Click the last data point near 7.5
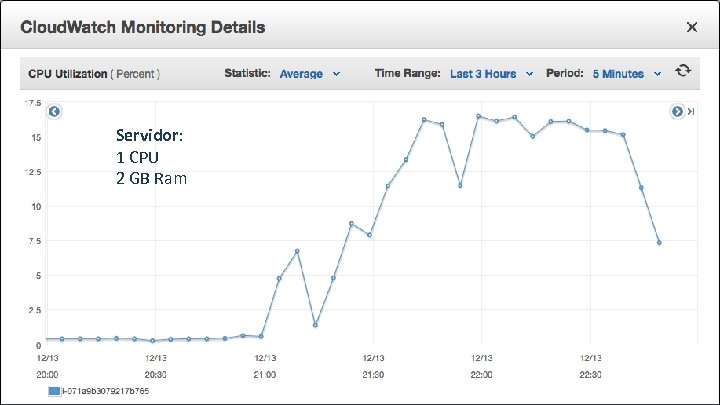720x405 pixels. point(659,242)
